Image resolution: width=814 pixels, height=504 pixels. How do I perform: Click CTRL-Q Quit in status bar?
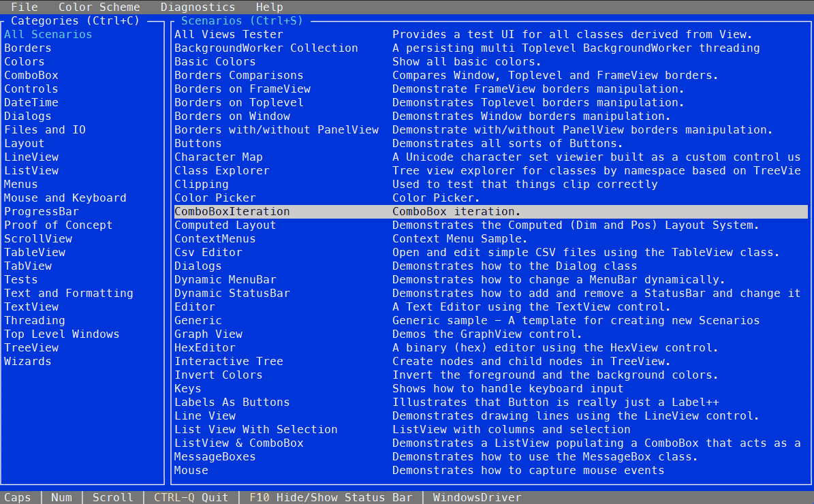pos(191,497)
